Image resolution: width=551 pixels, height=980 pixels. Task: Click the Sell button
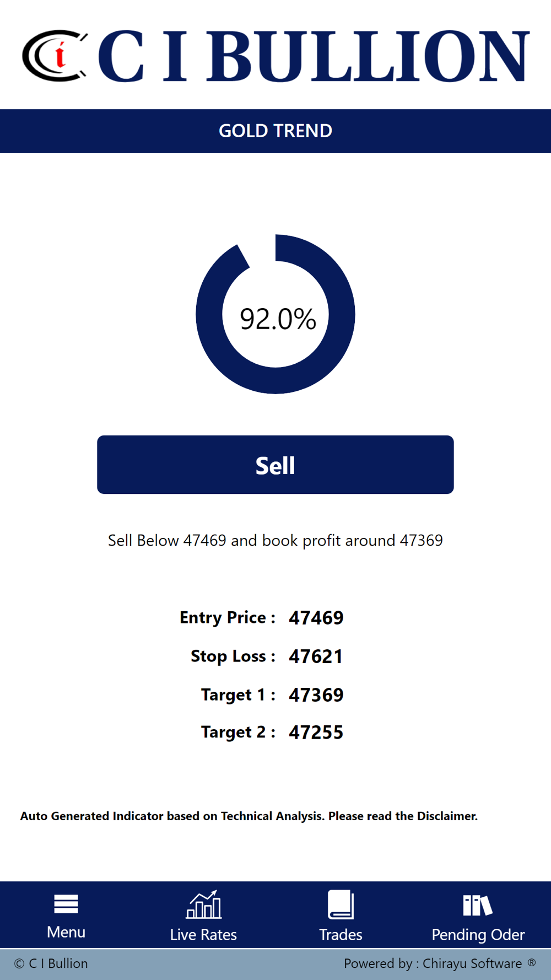275,465
